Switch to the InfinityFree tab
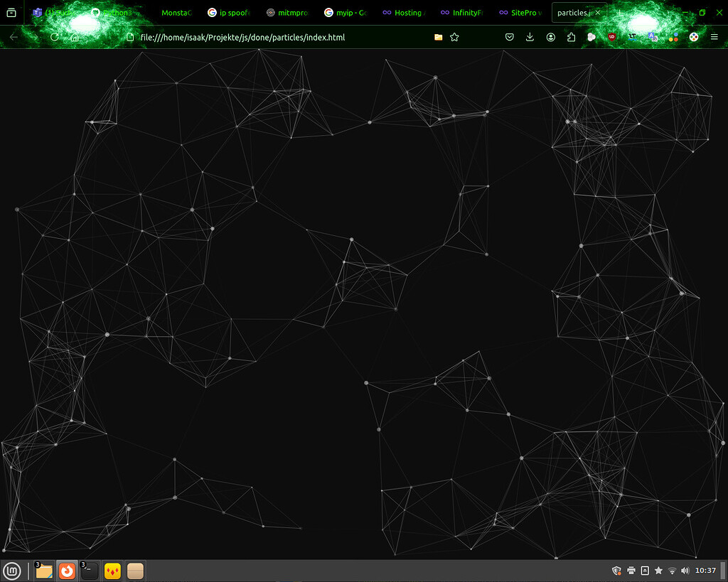Image resolution: width=728 pixels, height=582 pixels. pyautogui.click(x=462, y=13)
